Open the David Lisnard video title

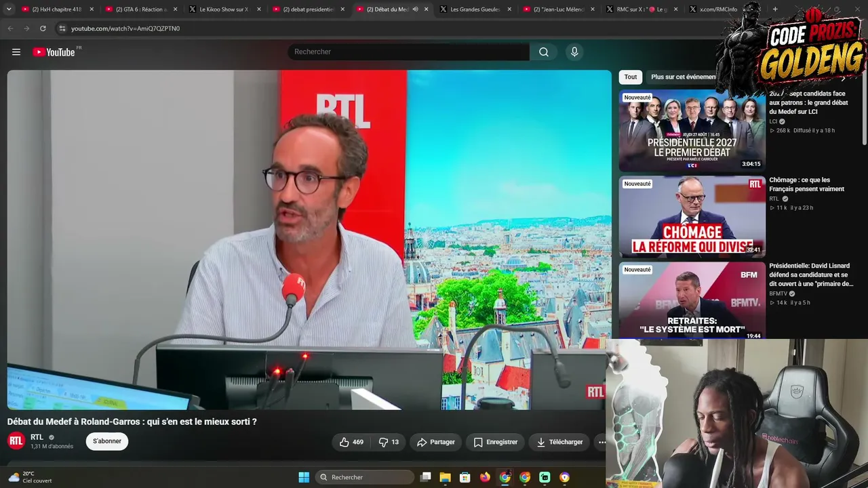810,274
